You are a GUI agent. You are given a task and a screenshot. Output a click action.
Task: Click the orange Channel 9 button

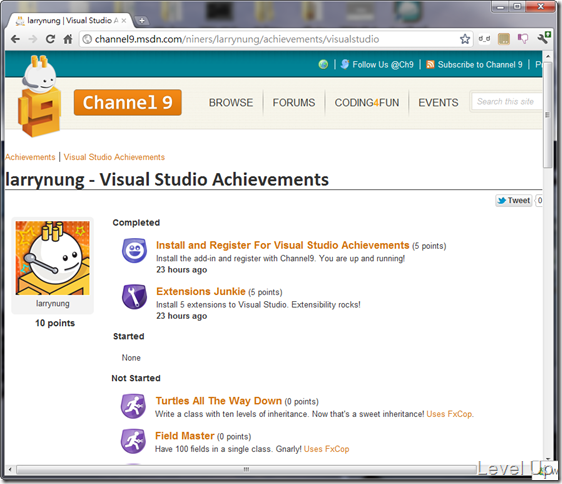(128, 103)
